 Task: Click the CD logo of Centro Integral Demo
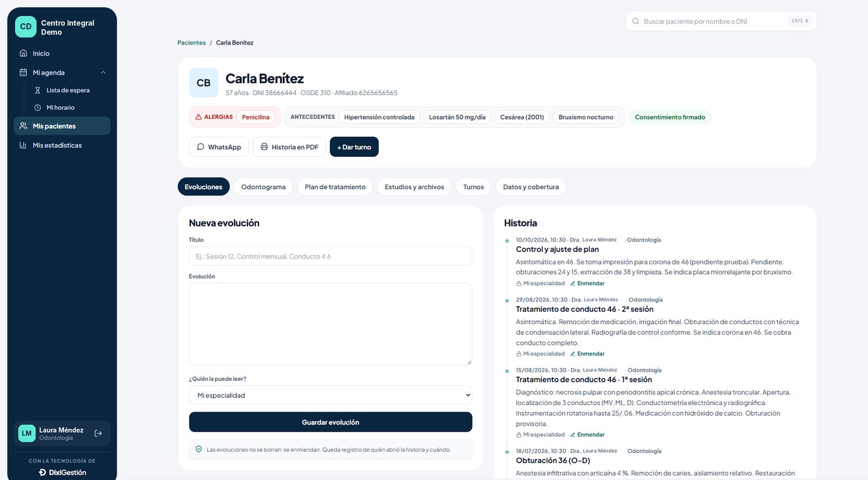[25, 27]
